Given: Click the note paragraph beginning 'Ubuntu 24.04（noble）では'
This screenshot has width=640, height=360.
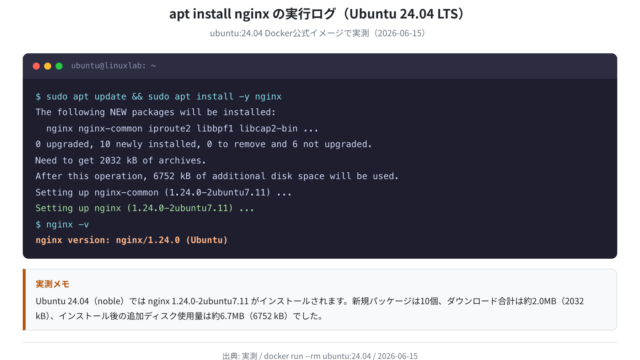Looking at the screenshot, I should (x=309, y=309).
